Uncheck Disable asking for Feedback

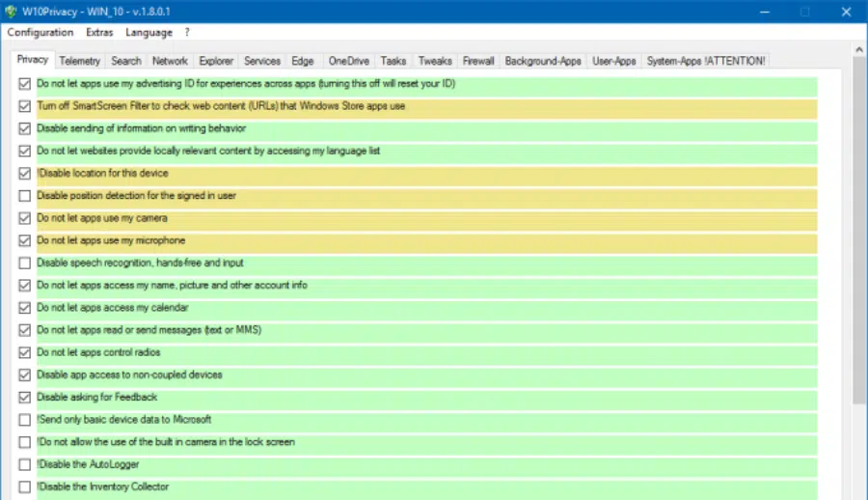coord(24,398)
